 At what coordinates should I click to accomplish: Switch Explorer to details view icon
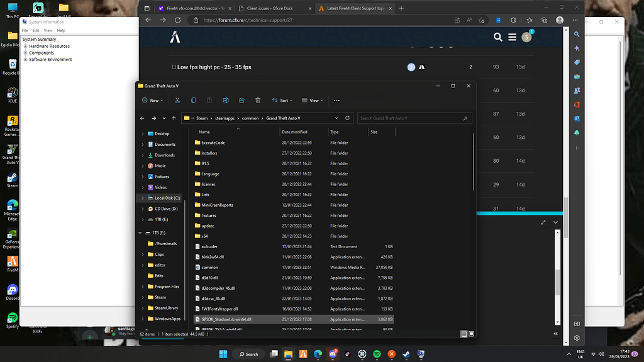click(x=464, y=334)
